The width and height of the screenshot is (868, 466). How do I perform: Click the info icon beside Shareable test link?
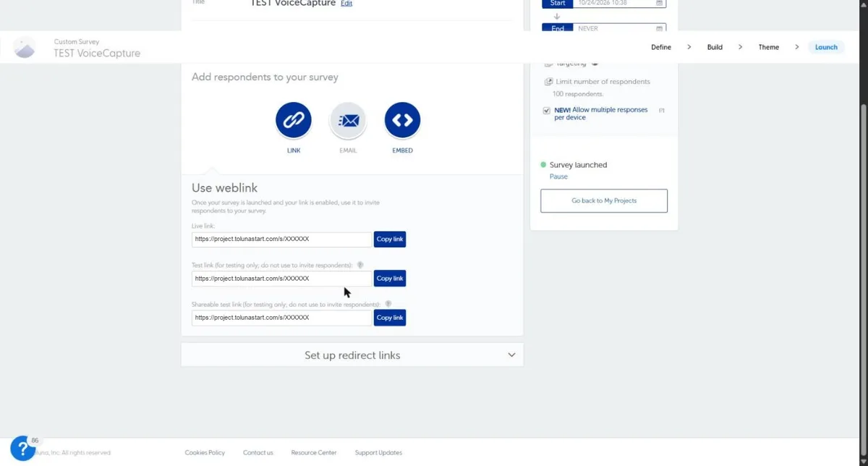click(388, 305)
